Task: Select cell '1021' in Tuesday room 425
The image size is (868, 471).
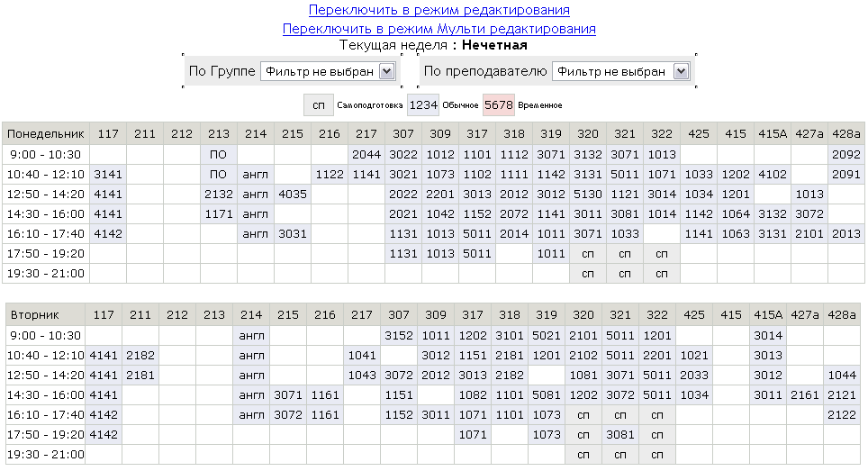Action: point(694,356)
